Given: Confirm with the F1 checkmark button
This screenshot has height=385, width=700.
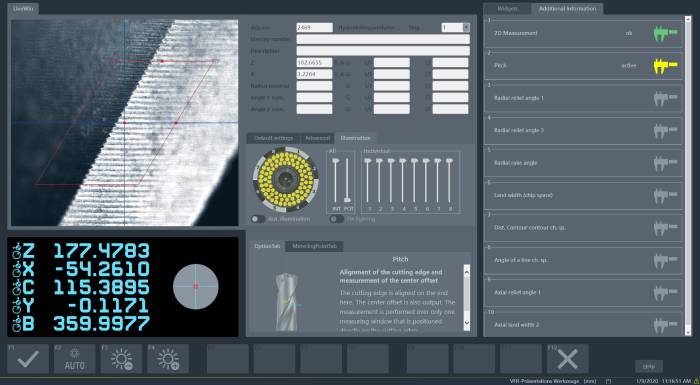Looking at the screenshot, I should (x=28, y=358).
